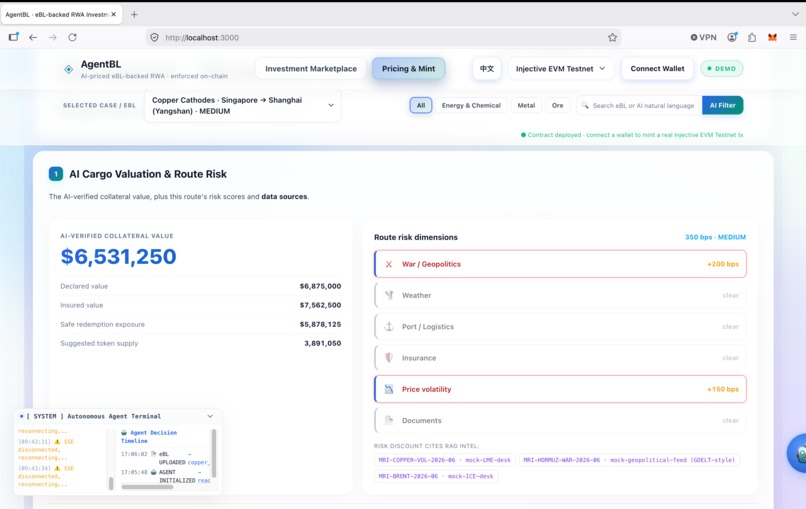Open the MetaMask fox extension icon

pyautogui.click(x=772, y=38)
